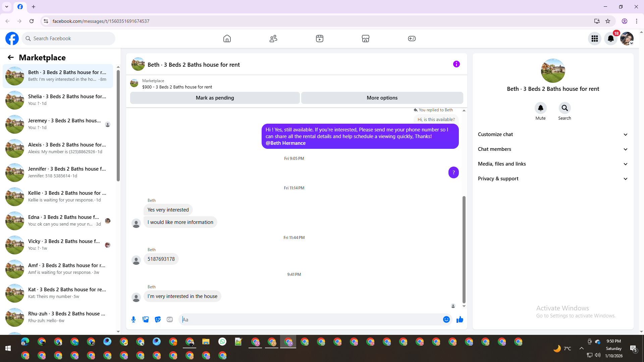Open the Facebook notifications bell
This screenshot has width=644, height=362.
611,39
